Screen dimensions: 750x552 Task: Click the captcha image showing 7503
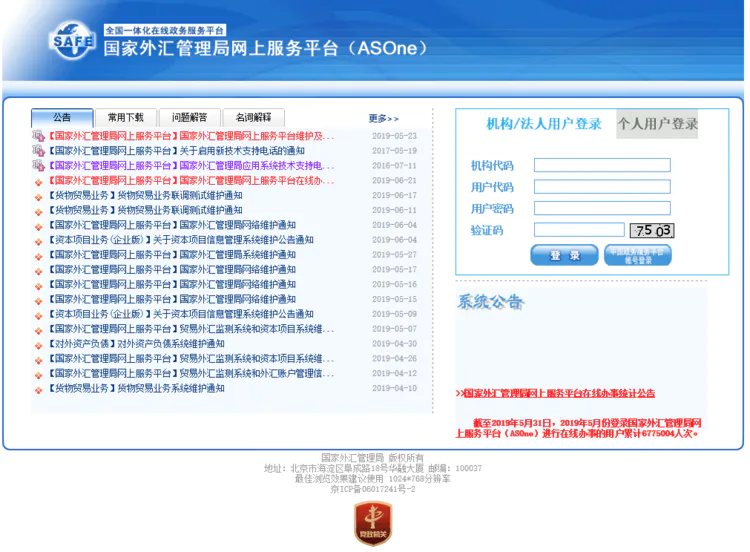[652, 231]
